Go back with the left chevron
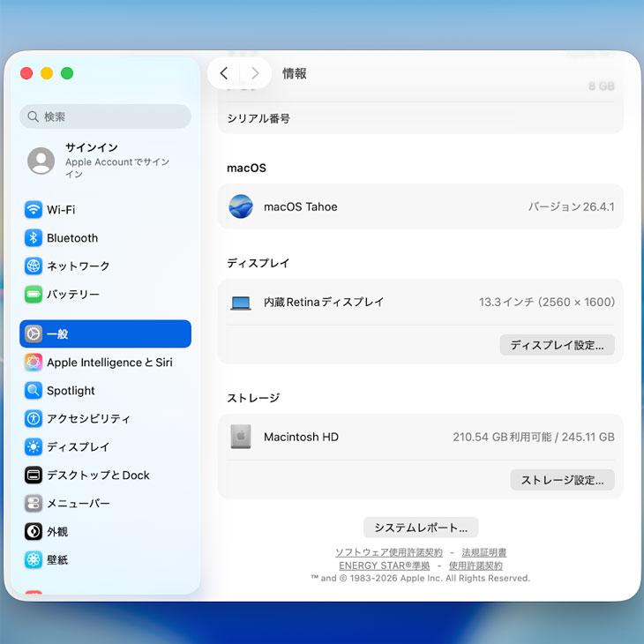644x644 pixels. pos(224,73)
